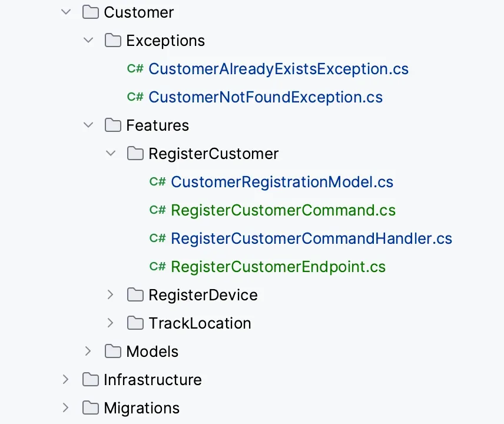Expand the Infrastructure folder
The width and height of the screenshot is (504, 424).
coord(65,380)
